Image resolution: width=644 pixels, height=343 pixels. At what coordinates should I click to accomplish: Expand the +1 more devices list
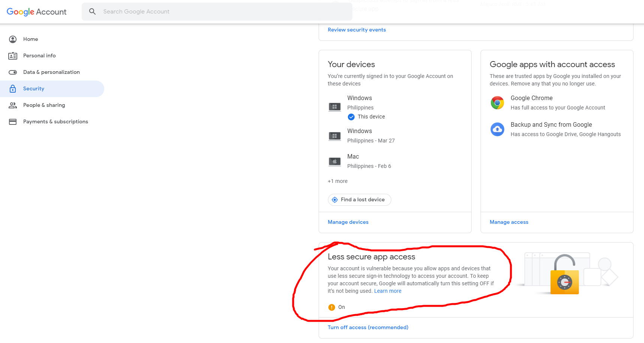[337, 181]
